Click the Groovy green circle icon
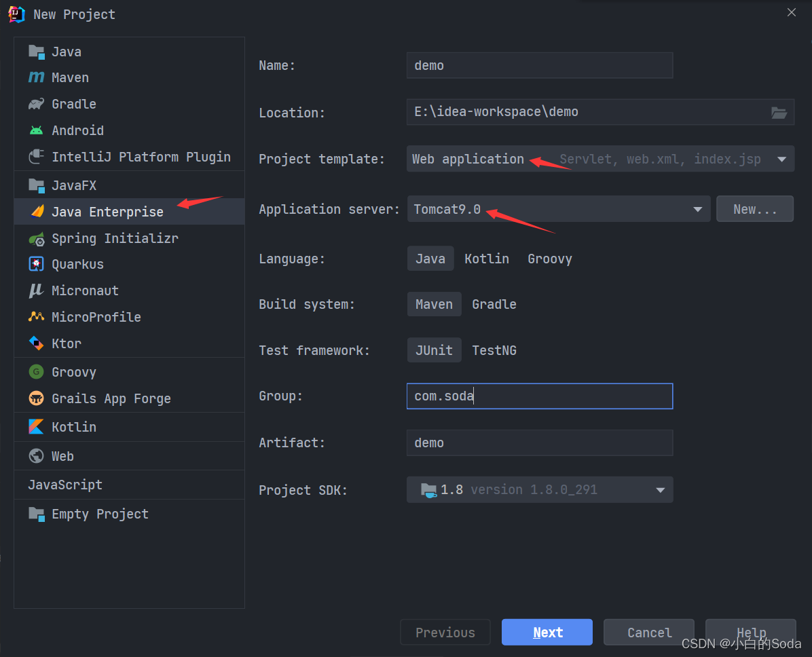The height and width of the screenshot is (657, 812). [x=36, y=372]
